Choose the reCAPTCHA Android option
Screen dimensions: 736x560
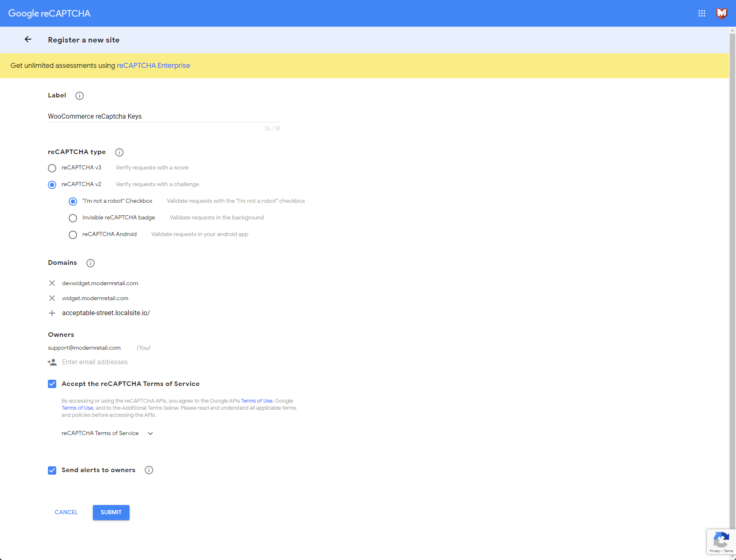coord(73,235)
